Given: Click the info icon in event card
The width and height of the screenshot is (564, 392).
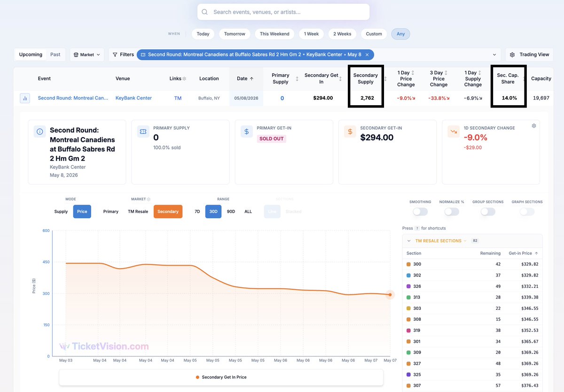Looking at the screenshot, I should 40,131.
